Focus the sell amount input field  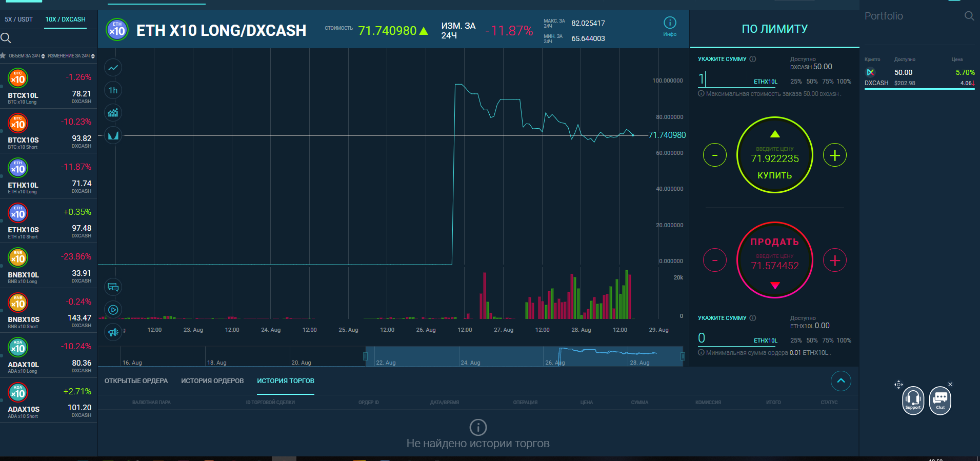pyautogui.click(x=737, y=338)
